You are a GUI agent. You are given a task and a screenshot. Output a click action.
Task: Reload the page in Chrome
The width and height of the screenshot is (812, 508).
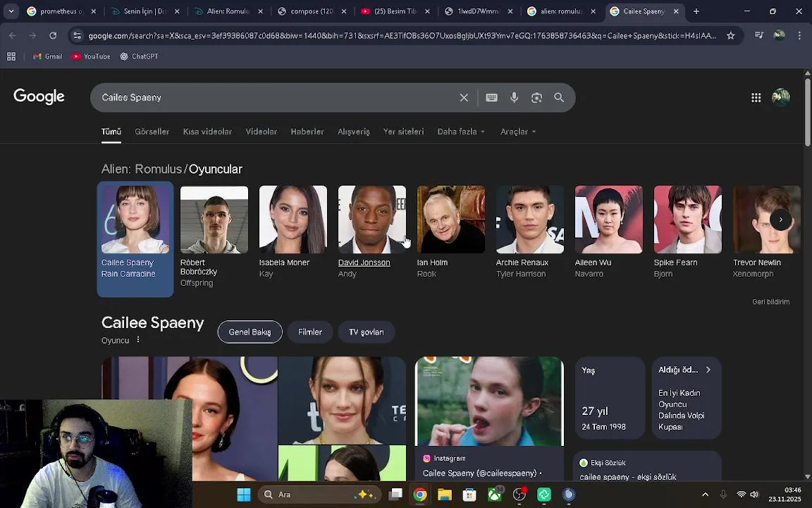[53, 35]
